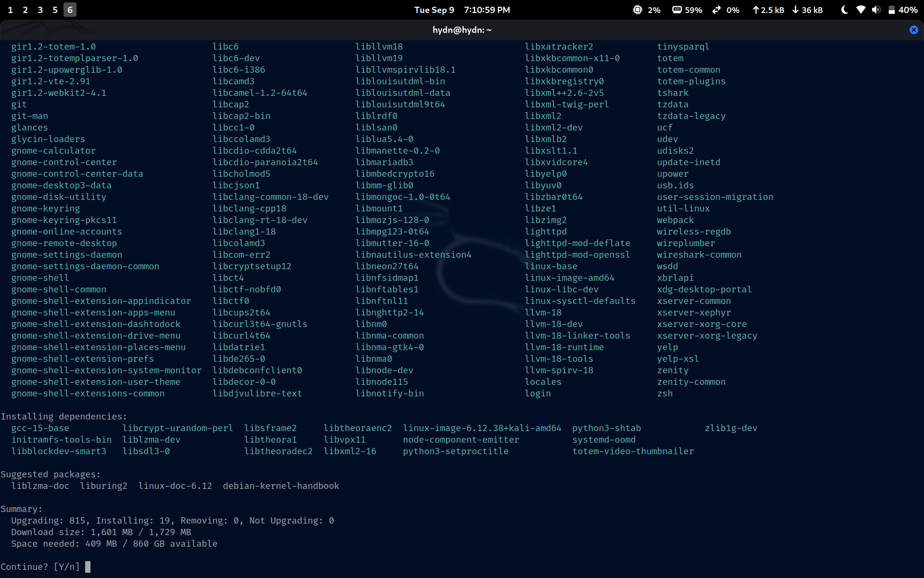Image resolution: width=924 pixels, height=578 pixels.
Task: Open the Wi-Fi status icon
Action: click(x=861, y=10)
